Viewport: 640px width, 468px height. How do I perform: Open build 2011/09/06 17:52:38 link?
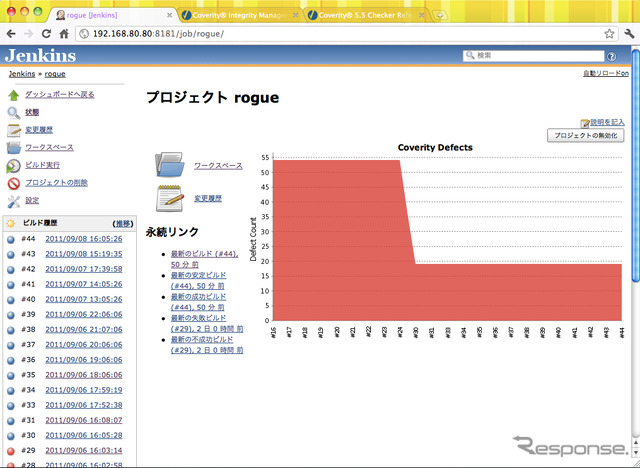click(x=84, y=405)
